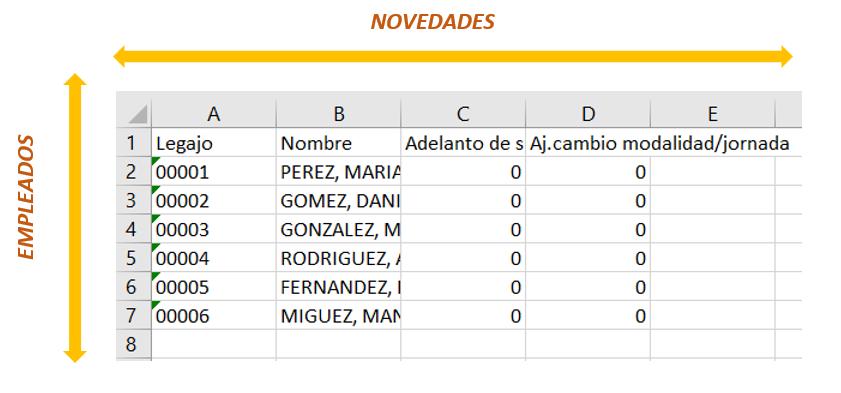Screen dimensions: 841x393
Task: Select column D header
Action: point(588,114)
